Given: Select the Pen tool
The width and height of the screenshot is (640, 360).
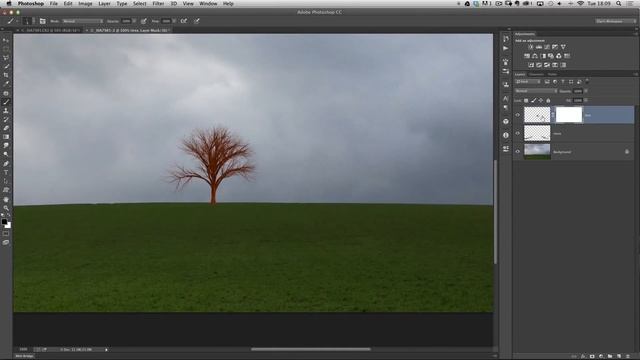Looking at the screenshot, I should pos(6,164).
